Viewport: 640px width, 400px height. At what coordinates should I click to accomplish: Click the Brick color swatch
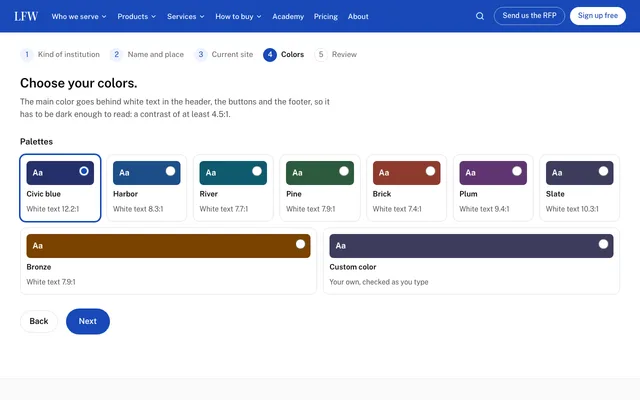407,173
